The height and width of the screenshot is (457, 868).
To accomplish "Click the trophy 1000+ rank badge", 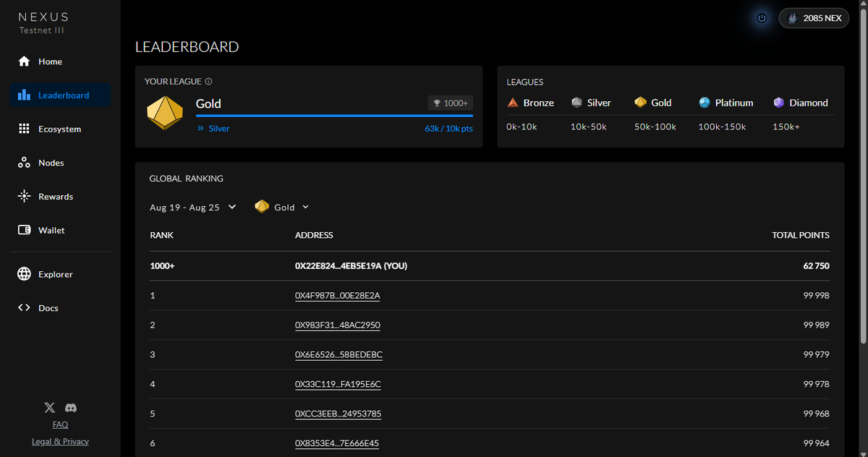I will pos(450,103).
